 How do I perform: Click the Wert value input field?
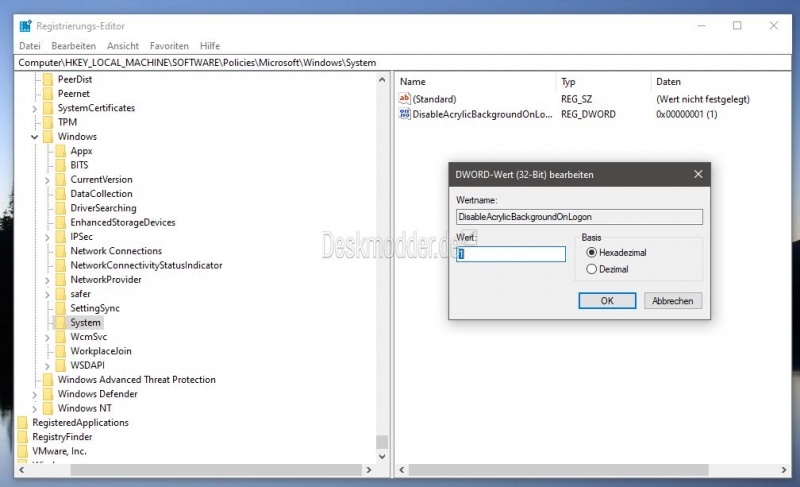click(x=511, y=254)
